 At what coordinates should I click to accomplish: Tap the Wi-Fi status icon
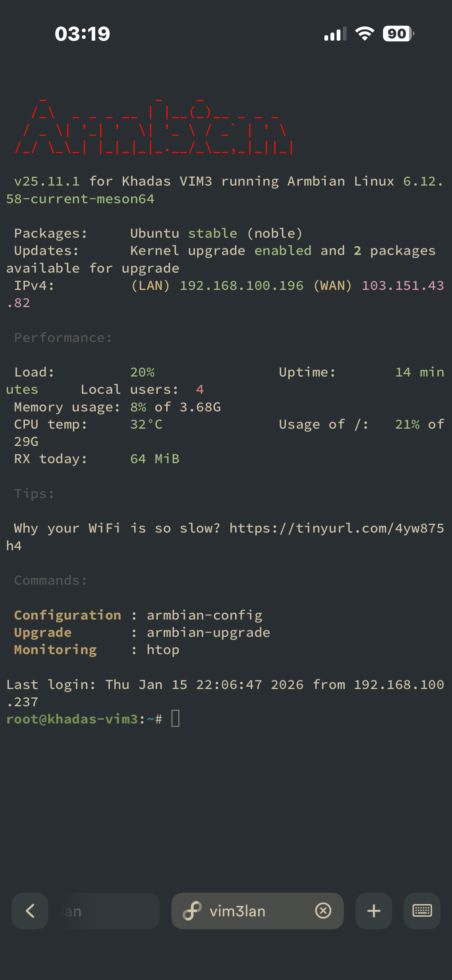click(365, 34)
